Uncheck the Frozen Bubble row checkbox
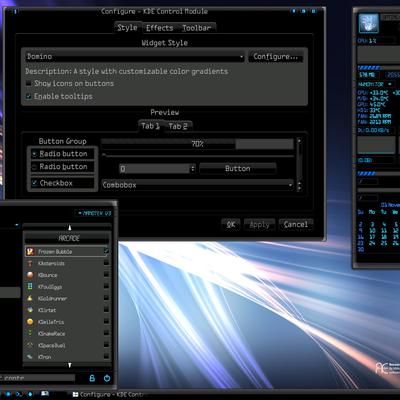400x400 pixels. (106, 251)
